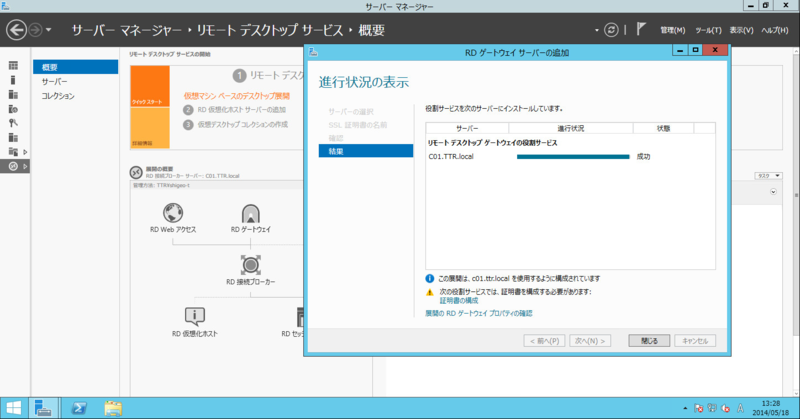Click the RD ゲートウェイ icon in overview
Screen dimensions: 800x419
tap(251, 213)
